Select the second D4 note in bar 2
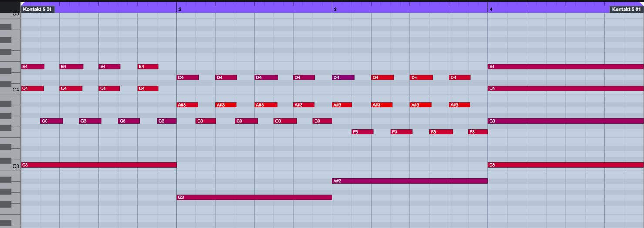Viewport: 644px width, 228px height. (x=226, y=77)
